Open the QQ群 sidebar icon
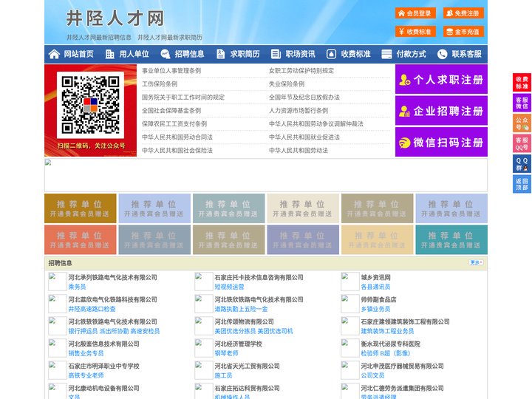 [x=522, y=164]
